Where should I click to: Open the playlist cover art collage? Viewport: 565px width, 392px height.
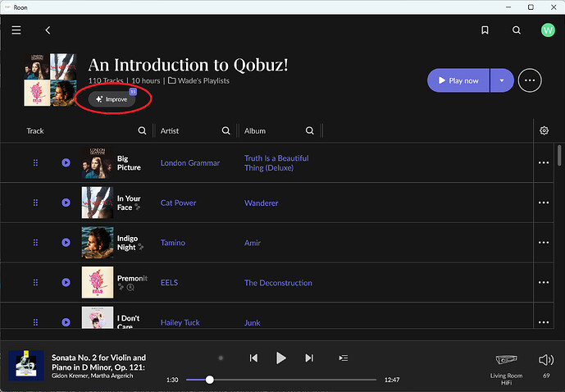[x=50, y=80]
